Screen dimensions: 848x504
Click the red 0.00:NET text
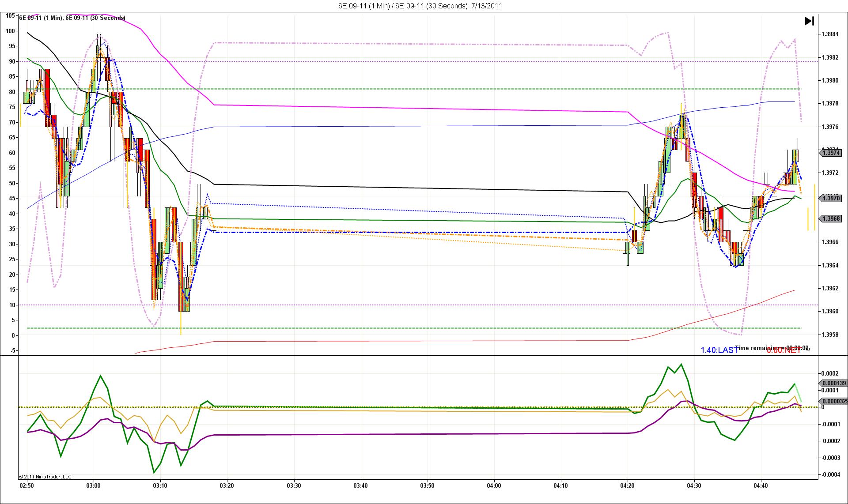(x=784, y=350)
